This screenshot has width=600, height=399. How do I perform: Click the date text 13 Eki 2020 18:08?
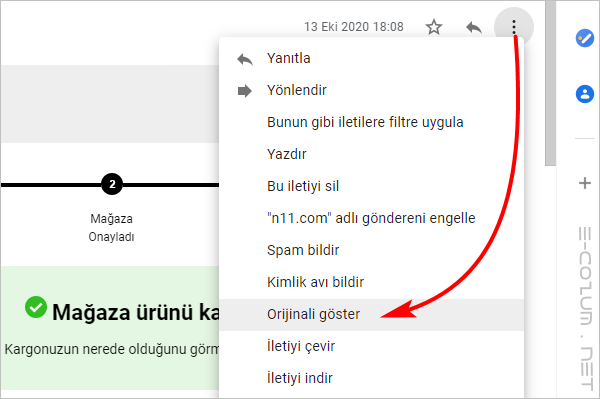coord(354,27)
